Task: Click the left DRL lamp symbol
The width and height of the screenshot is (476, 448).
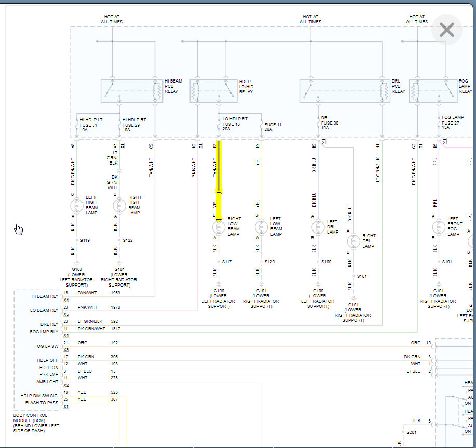Action: [318, 227]
